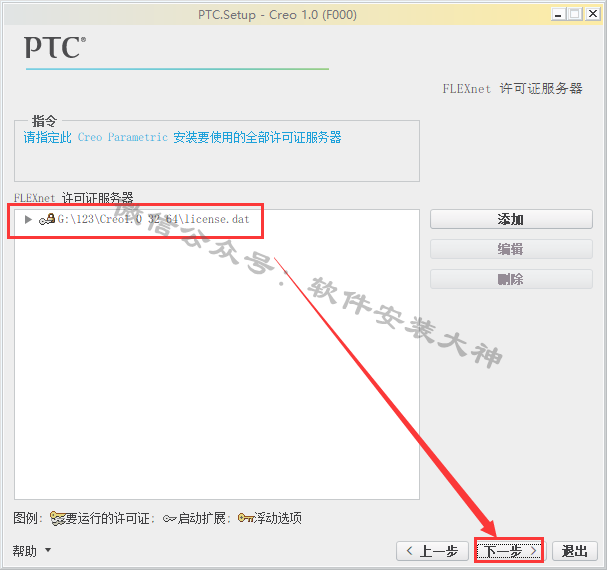607x570 pixels.
Task: Click the 添加 (Add) button
Action: [x=511, y=219]
